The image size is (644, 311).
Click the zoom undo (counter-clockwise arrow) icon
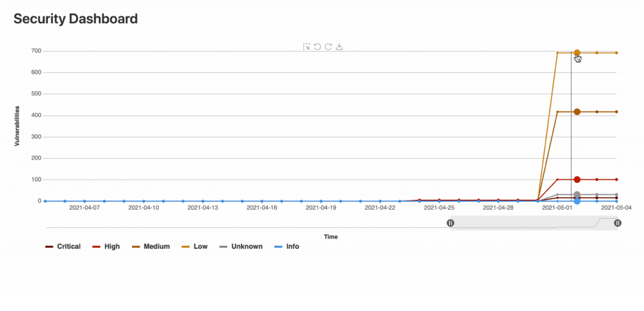click(x=318, y=46)
